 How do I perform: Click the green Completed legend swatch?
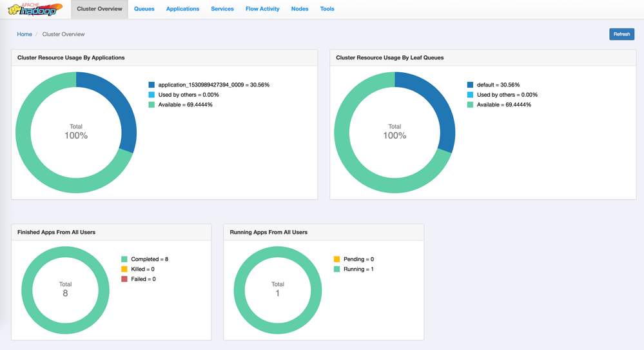point(124,259)
